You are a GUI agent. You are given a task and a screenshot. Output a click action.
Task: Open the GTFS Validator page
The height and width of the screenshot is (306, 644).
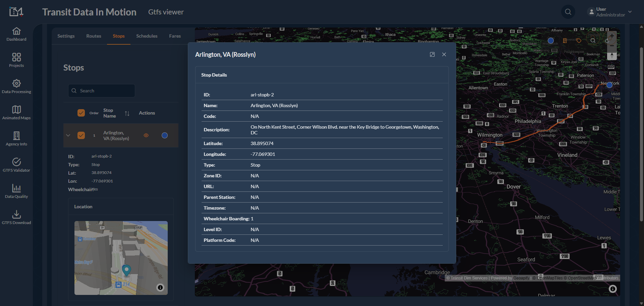[x=16, y=165]
